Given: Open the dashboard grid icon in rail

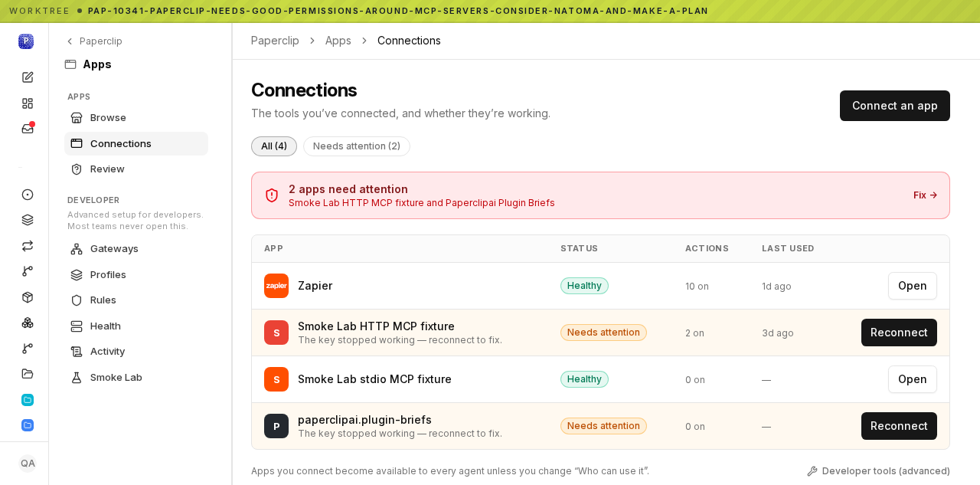Looking at the screenshot, I should (x=28, y=103).
